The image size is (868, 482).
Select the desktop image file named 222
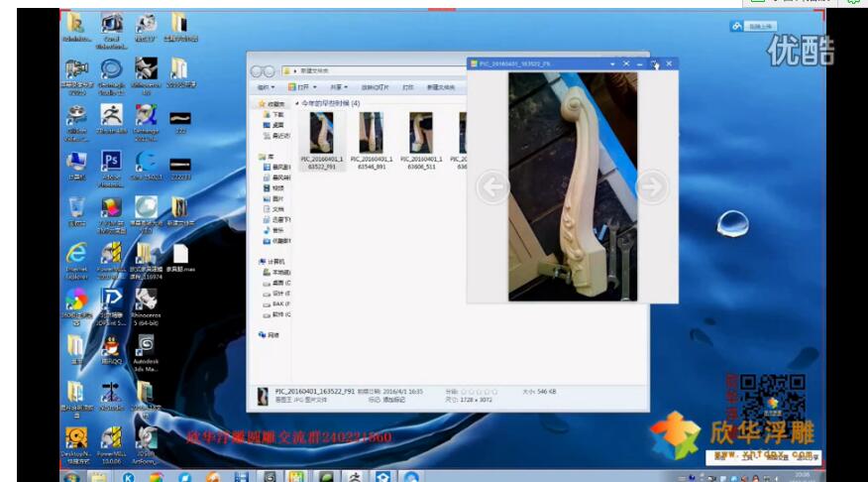pos(180,122)
